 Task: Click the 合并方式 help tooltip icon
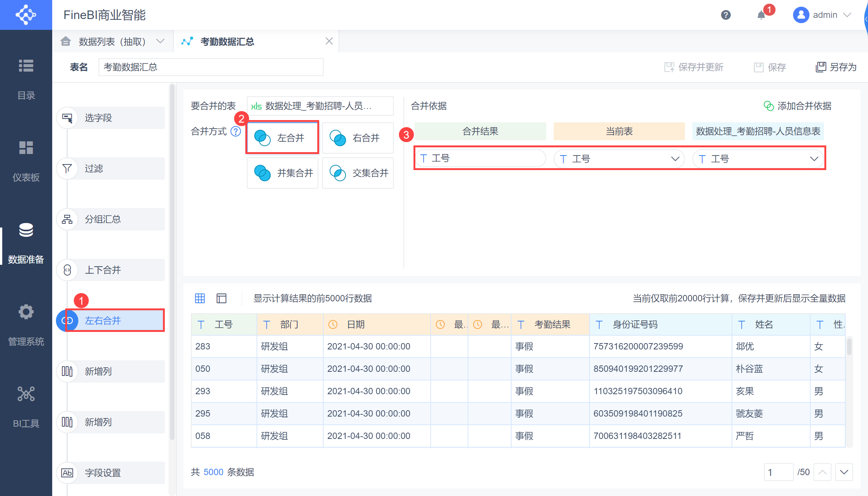[x=236, y=131]
